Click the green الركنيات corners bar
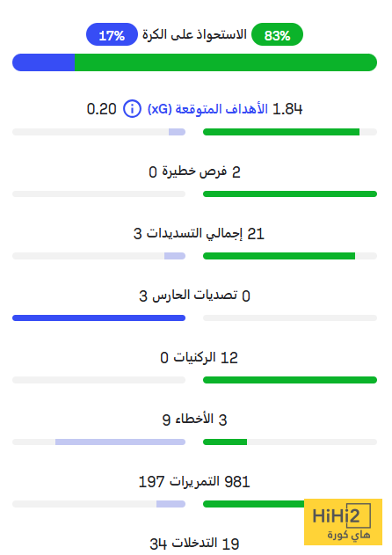The image size is (392, 555). coord(290,380)
